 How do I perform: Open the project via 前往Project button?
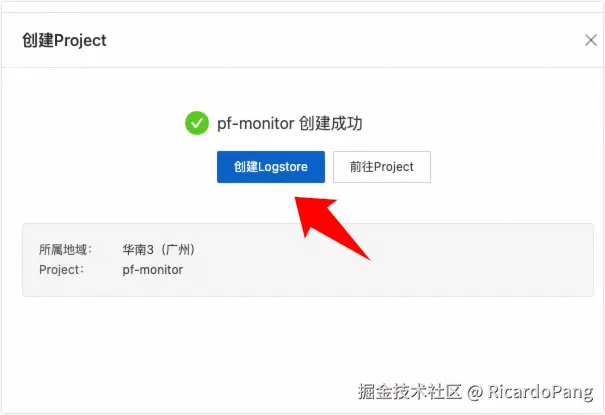pos(382,167)
